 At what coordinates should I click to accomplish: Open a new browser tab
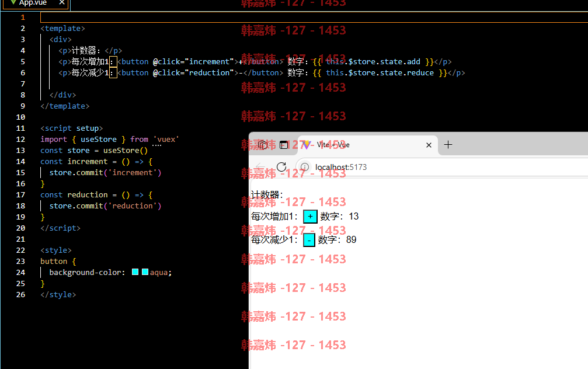click(x=448, y=145)
